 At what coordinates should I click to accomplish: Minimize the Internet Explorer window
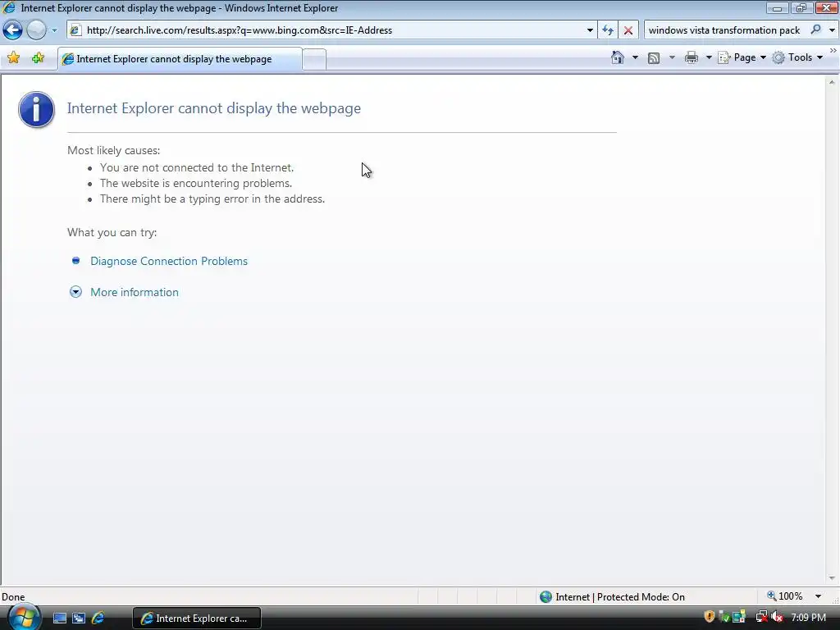(778, 8)
